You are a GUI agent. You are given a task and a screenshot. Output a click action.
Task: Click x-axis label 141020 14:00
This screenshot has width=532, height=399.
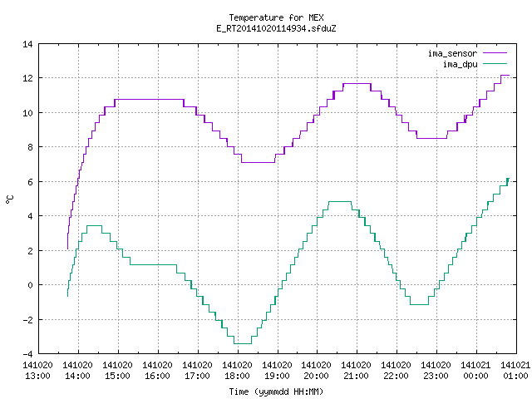pos(77,371)
